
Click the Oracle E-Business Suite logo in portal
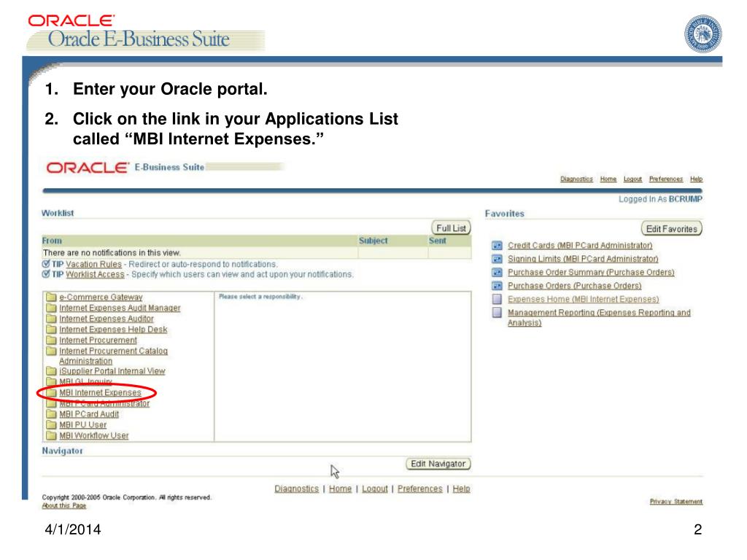pos(125,168)
